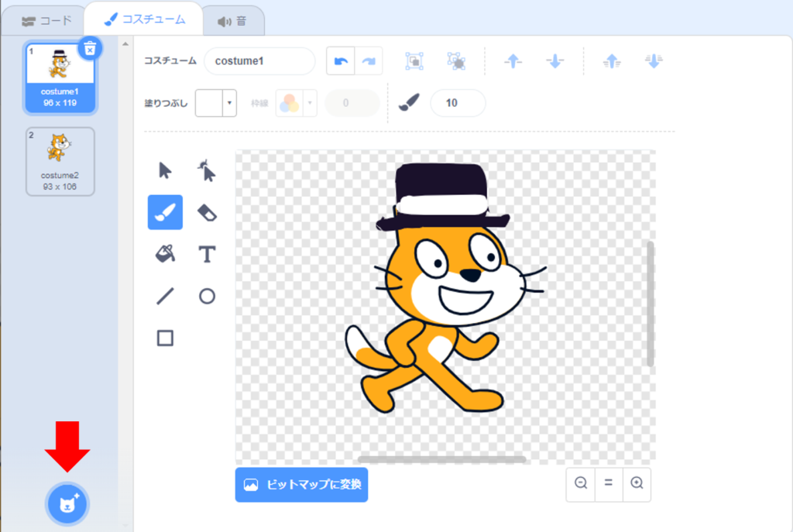Click the Redo arrow button
793x532 pixels.
coord(369,61)
